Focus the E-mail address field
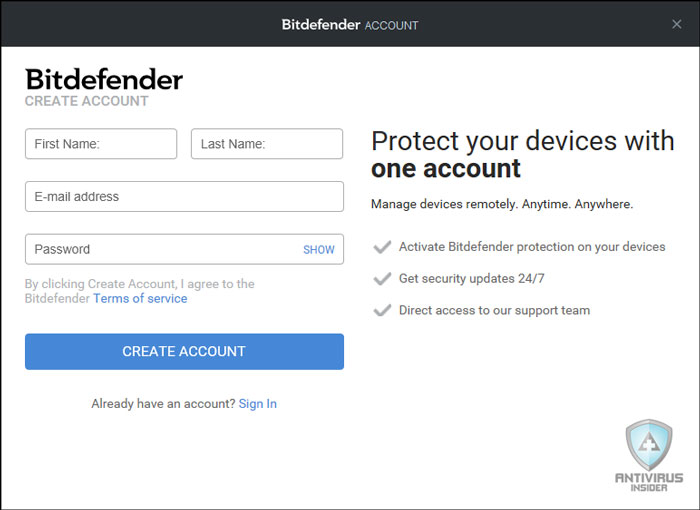 (184, 196)
